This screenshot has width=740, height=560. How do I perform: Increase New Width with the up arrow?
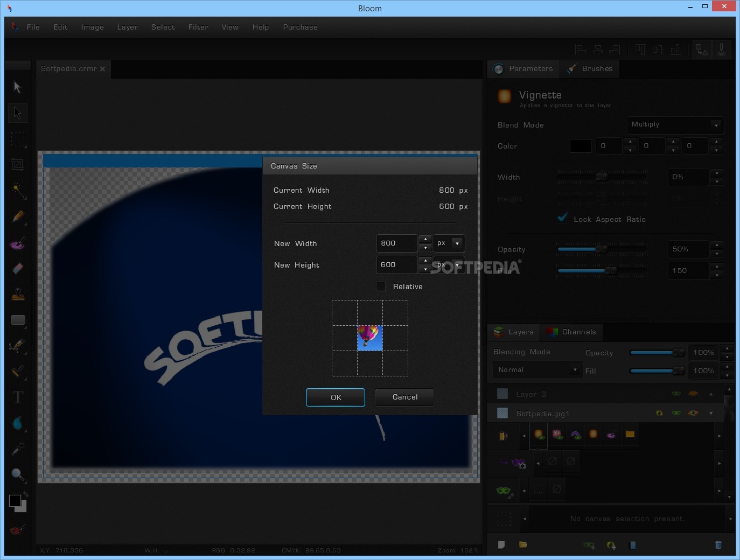425,239
